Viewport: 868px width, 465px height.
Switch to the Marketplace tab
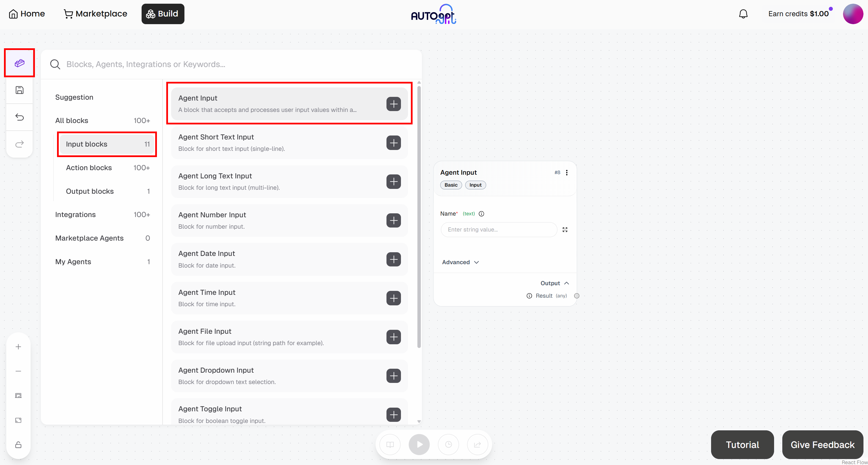95,13
